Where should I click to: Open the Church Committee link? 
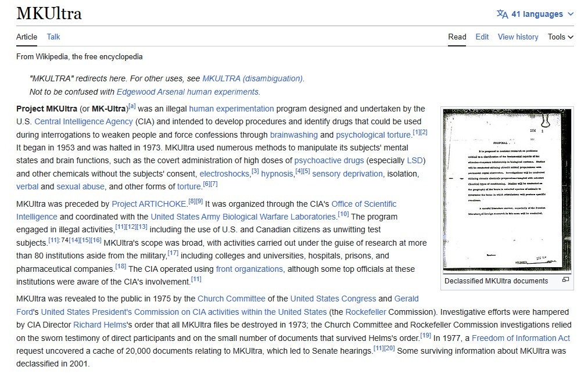pyautogui.click(x=231, y=299)
